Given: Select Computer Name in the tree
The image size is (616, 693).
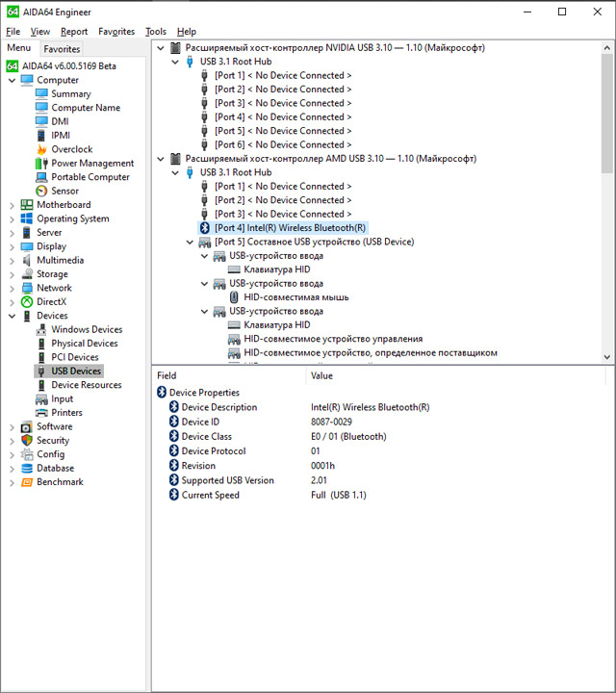Looking at the screenshot, I should (x=86, y=108).
